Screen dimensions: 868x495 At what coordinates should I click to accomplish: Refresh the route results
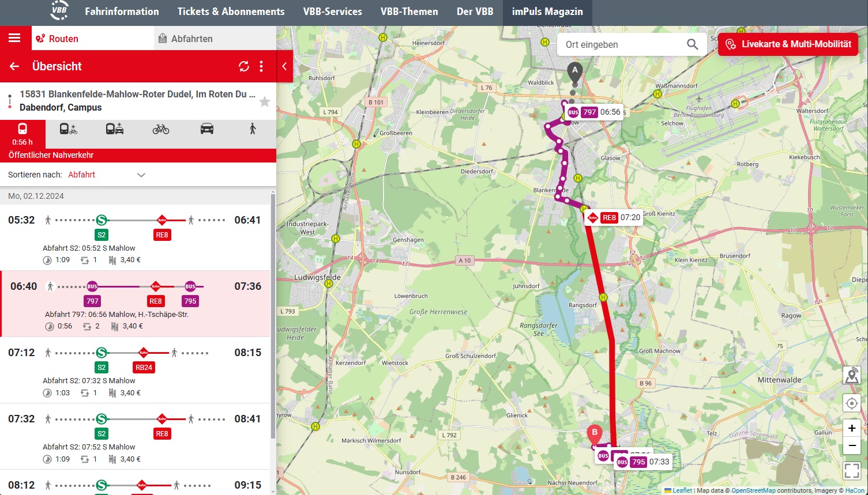[244, 66]
